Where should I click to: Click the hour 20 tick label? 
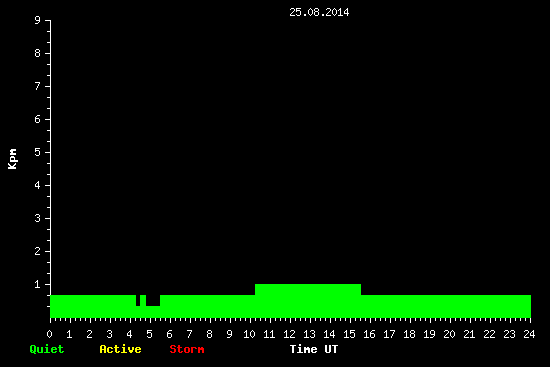pyautogui.click(x=449, y=334)
